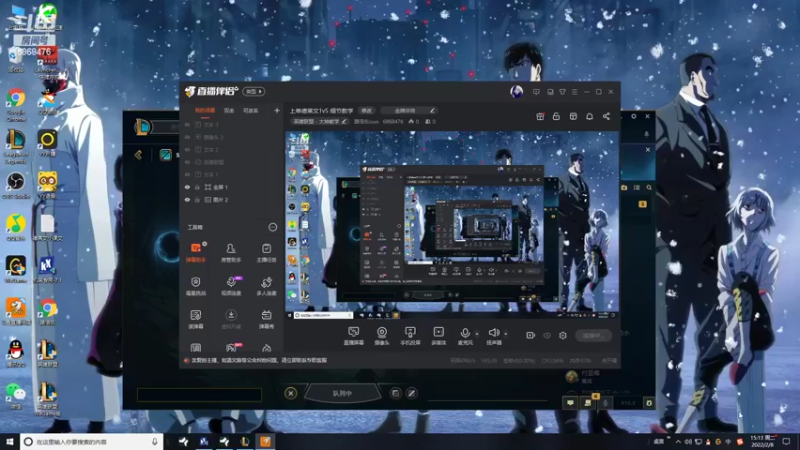Toggle visibility of 英雄联盟 source
This screenshot has width=800, height=450.
pos(187,162)
